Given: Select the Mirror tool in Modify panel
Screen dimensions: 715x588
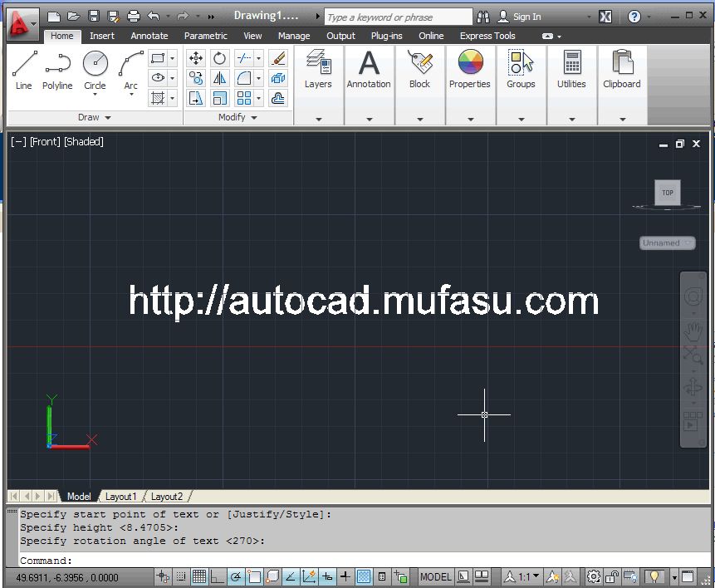Looking at the screenshot, I should point(219,78).
